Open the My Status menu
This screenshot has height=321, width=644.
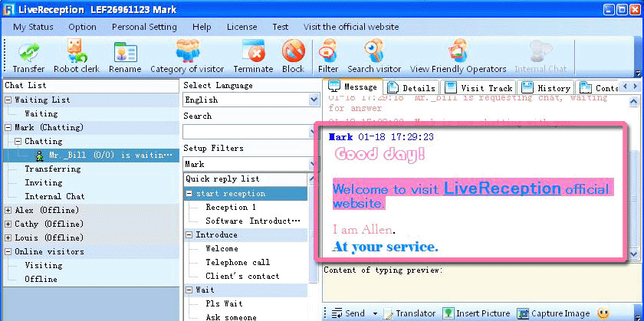[33, 27]
